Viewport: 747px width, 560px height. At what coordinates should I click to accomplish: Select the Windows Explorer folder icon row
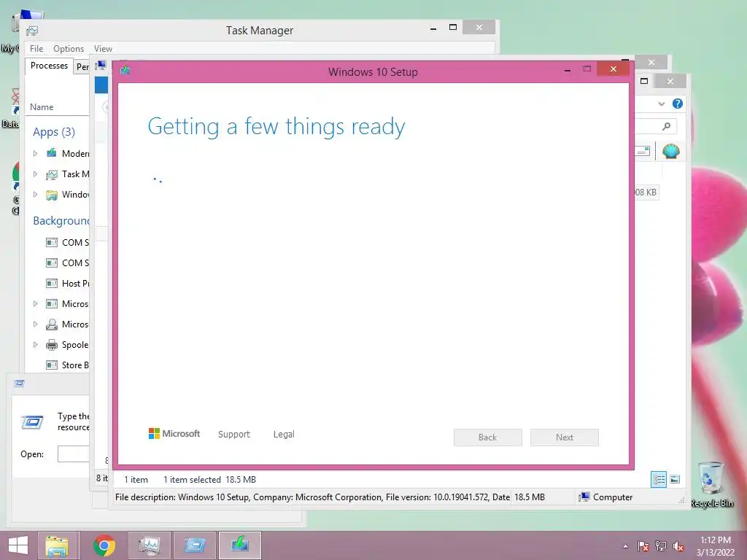coord(52,195)
